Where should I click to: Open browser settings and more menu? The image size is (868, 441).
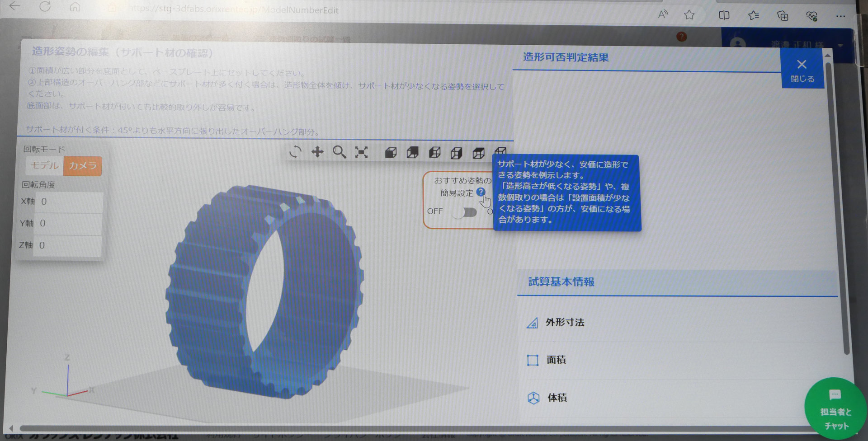pos(840,16)
